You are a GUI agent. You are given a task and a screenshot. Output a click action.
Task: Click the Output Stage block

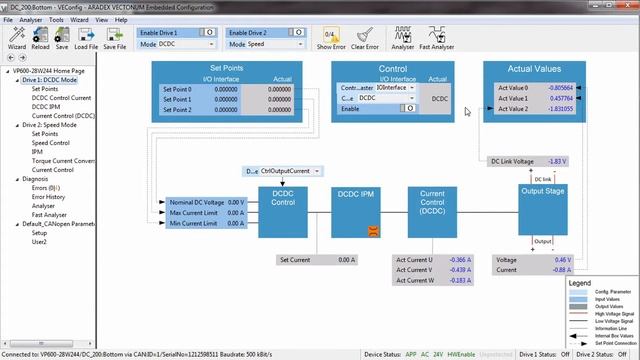pos(543,210)
